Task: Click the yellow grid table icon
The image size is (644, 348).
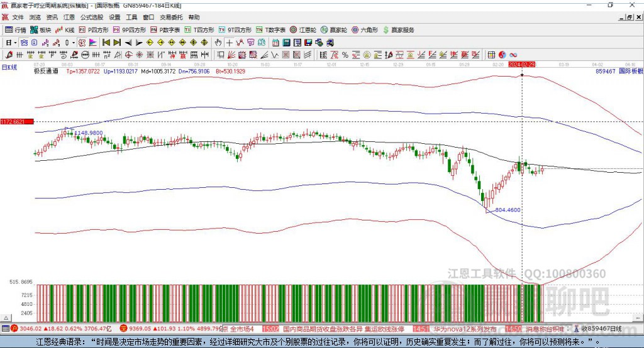Action: click(491, 55)
